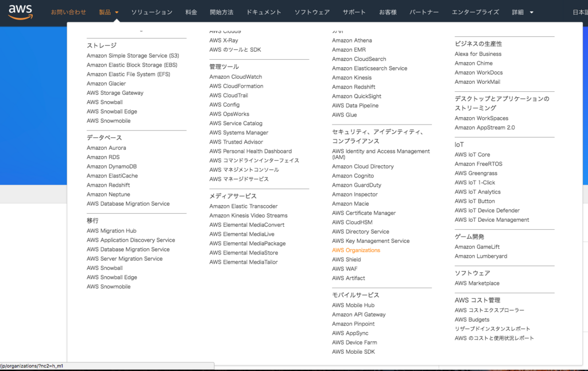Select Amazon Cognito link
588x371 pixels.
(353, 176)
